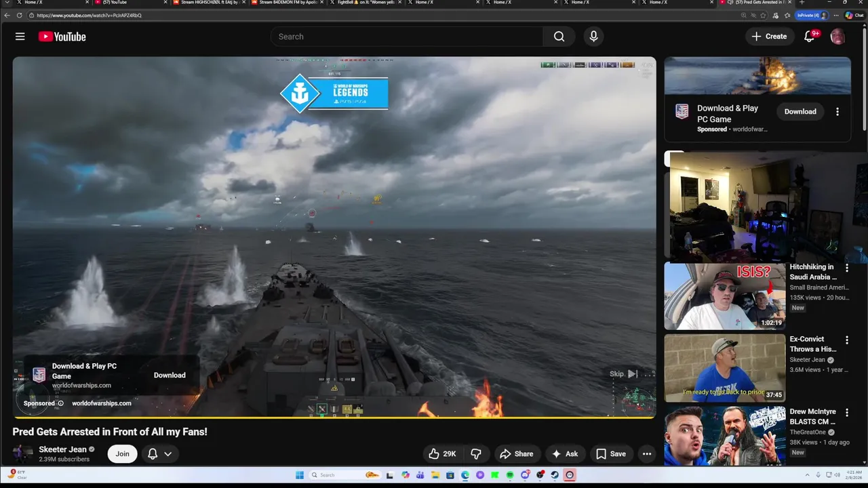The width and height of the screenshot is (868, 488).
Task: Open sidebar ad options menu
Action: pos(837,112)
